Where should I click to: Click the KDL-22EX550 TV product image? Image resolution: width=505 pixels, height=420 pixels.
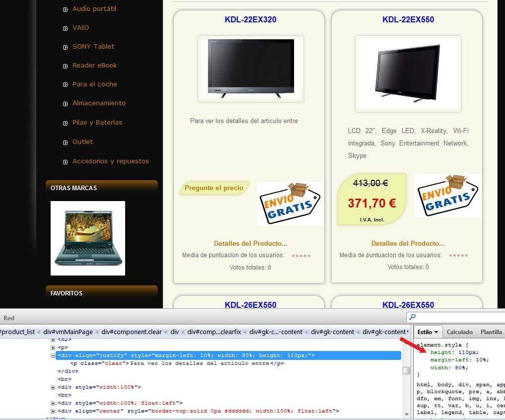tap(408, 74)
